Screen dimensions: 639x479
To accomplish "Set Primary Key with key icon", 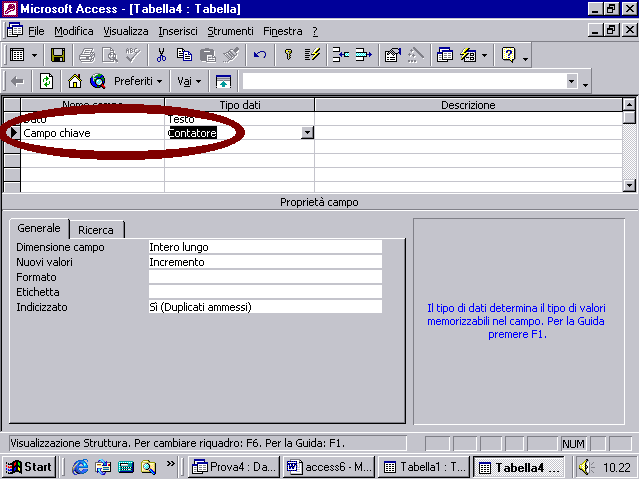I will click(x=289, y=55).
